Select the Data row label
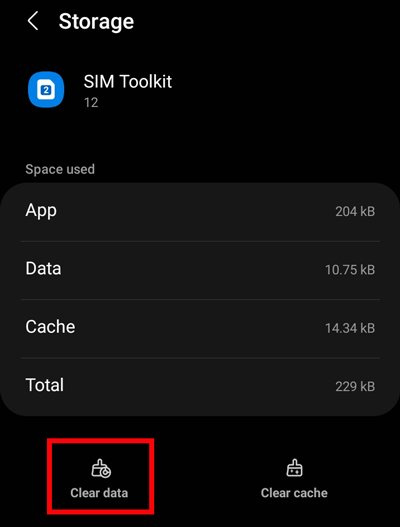Screen dimensions: 400x527 click(43, 269)
